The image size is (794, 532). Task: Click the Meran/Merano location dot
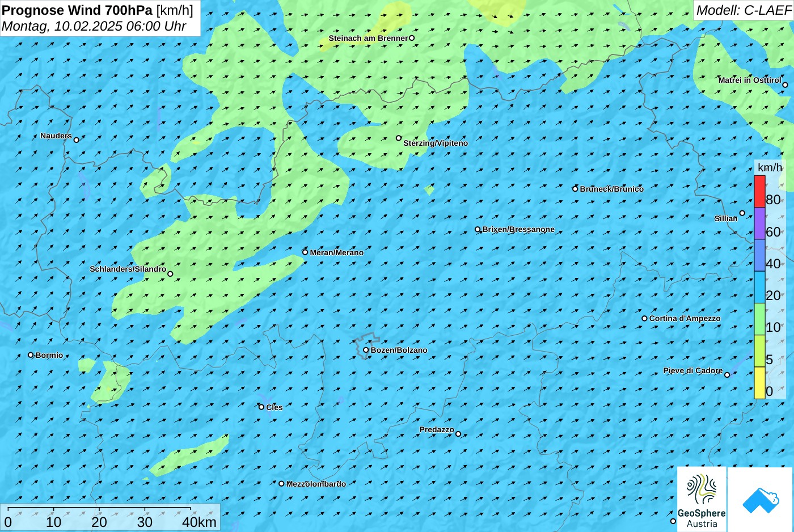point(305,252)
